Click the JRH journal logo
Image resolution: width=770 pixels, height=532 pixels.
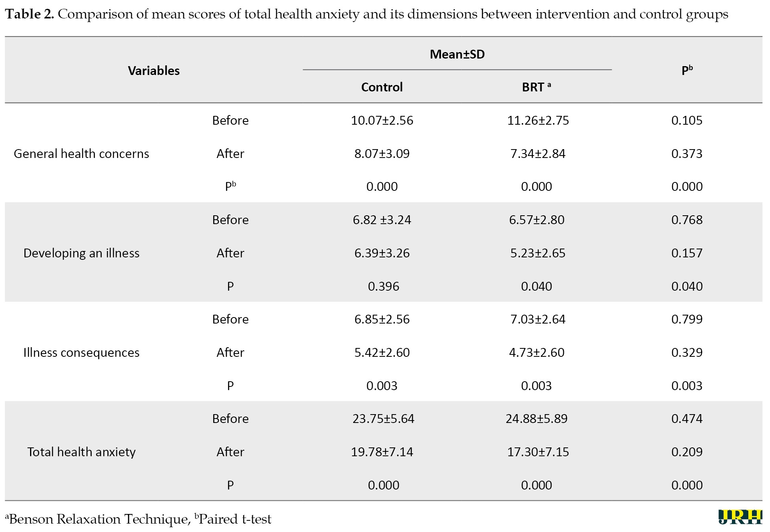pyautogui.click(x=740, y=516)
